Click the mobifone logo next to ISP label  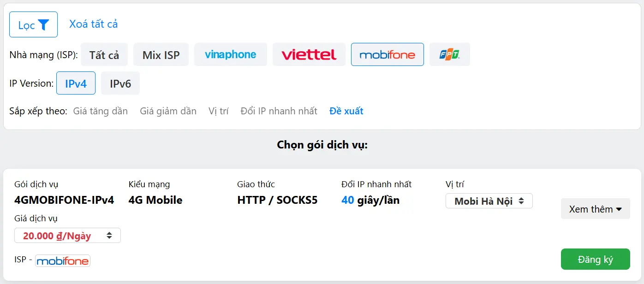(62, 260)
